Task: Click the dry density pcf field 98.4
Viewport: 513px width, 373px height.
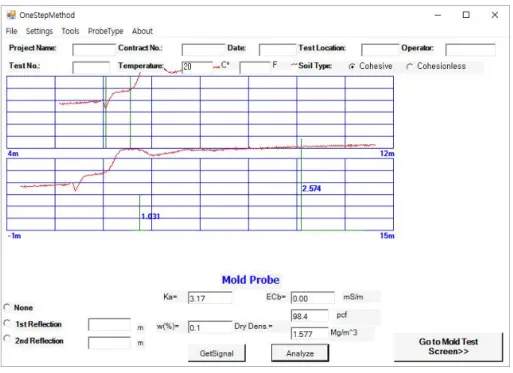Action: pyautogui.click(x=310, y=316)
